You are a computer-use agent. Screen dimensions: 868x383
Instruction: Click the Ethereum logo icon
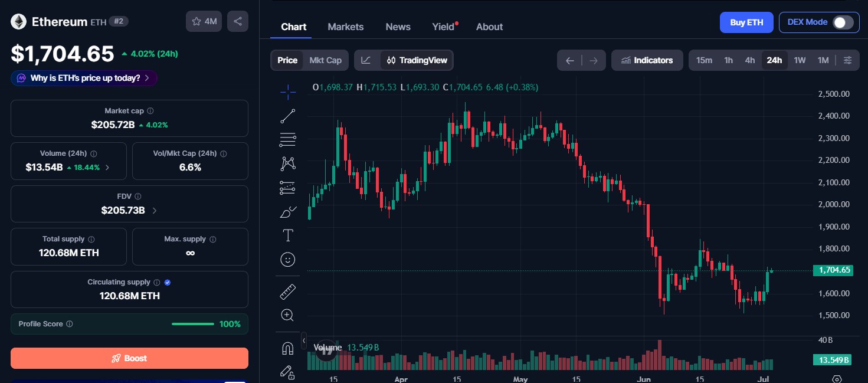(18, 22)
